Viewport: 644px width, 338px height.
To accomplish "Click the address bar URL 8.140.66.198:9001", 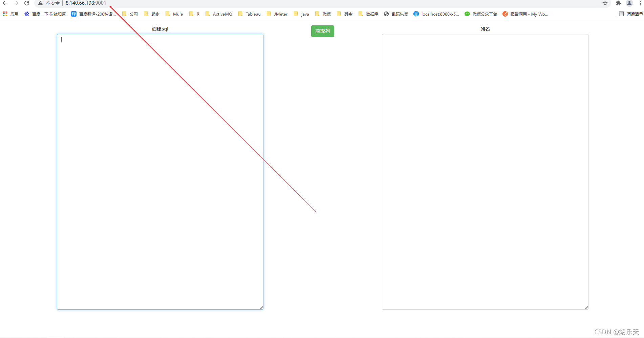I will (86, 3).
